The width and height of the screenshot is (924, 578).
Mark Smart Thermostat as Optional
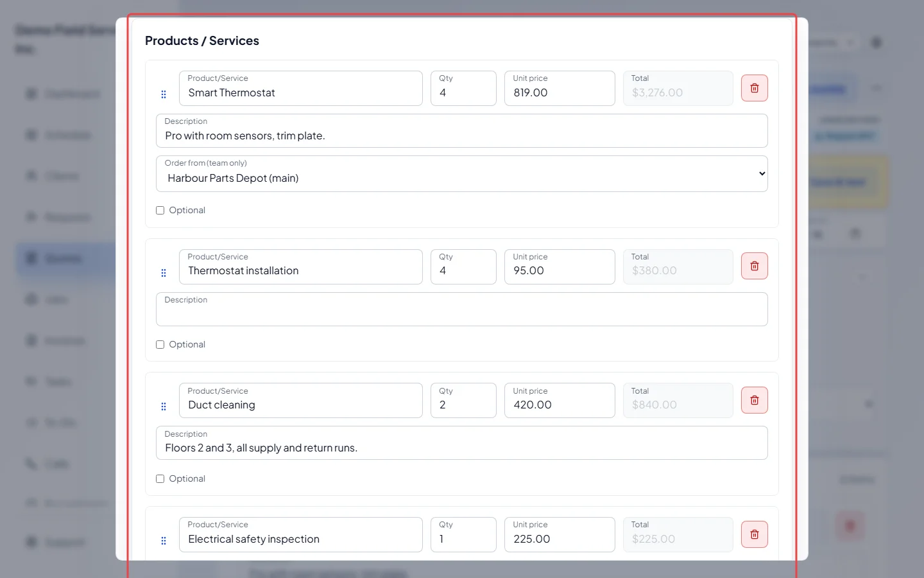coord(160,211)
